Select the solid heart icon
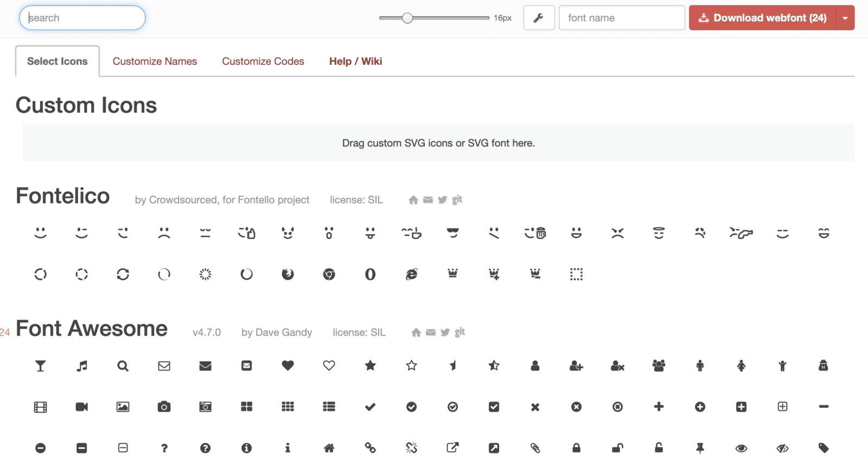This screenshot has width=868, height=467. (x=288, y=365)
